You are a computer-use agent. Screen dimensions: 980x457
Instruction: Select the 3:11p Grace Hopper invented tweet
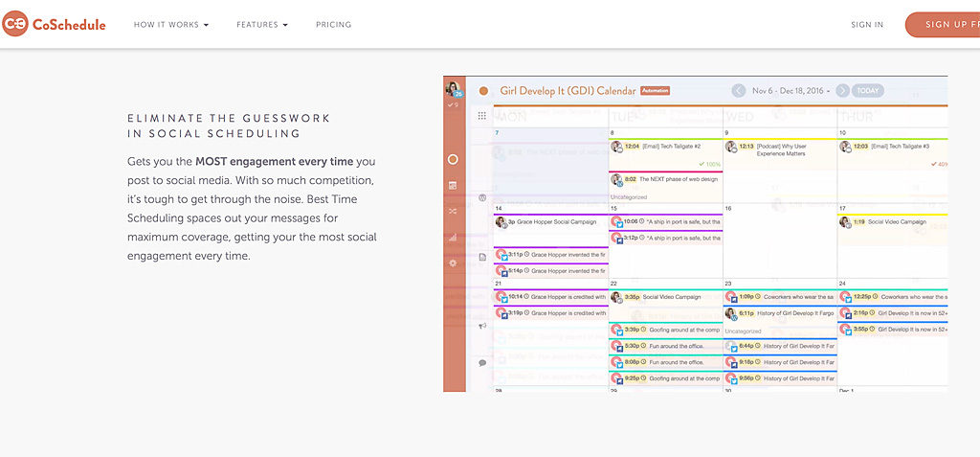pyautogui.click(x=550, y=255)
